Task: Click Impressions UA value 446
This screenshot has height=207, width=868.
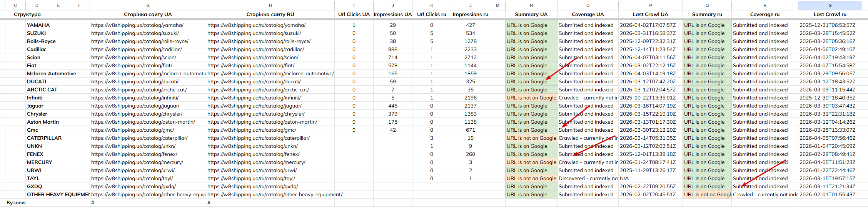Action: [x=393, y=106]
